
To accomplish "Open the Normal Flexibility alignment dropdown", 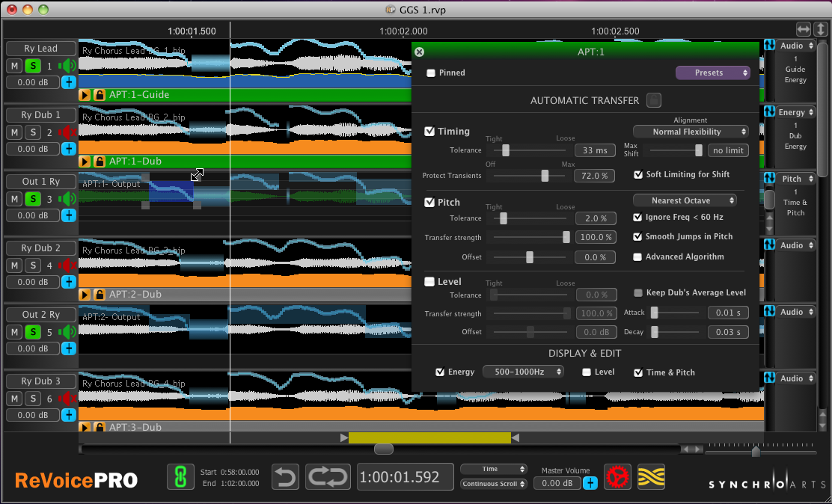I will click(x=690, y=131).
